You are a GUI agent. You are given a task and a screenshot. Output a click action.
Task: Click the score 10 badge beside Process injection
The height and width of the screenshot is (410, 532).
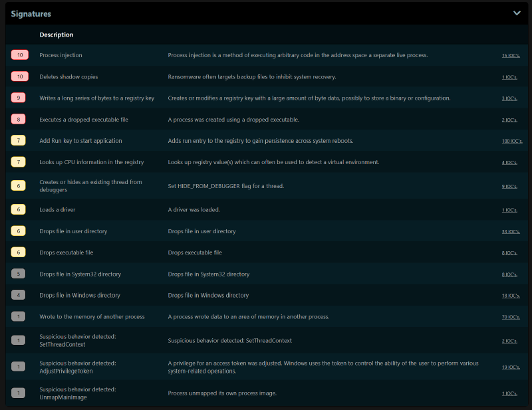(19, 55)
